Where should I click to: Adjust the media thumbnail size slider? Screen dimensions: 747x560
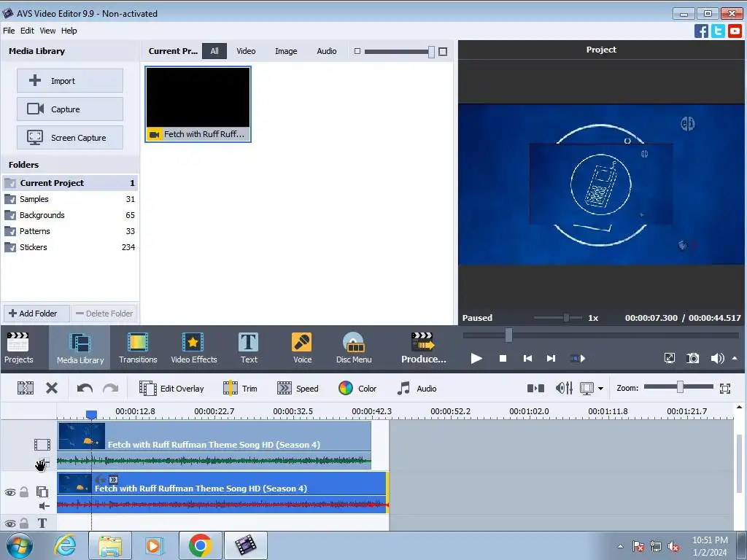coord(431,52)
